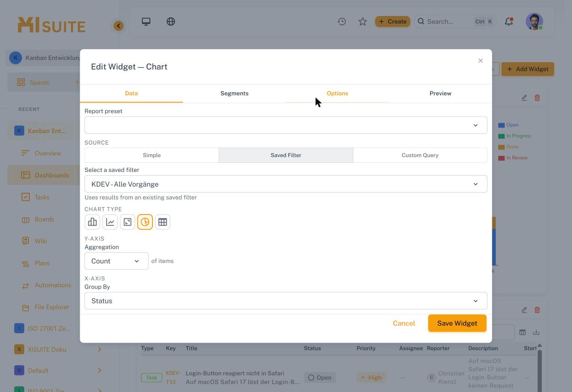Open the Aggregation Count dropdown
Viewport: 572px width, 392px height.
click(x=116, y=261)
